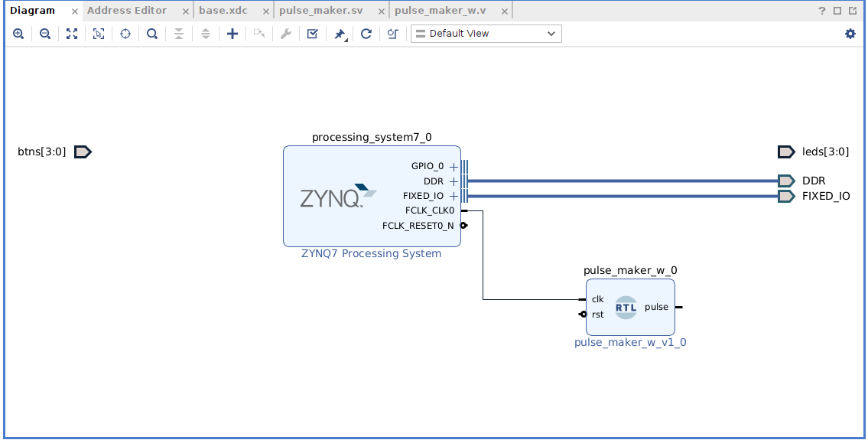Click the Search magnifier icon
The height and width of the screenshot is (440, 868).
(152, 34)
